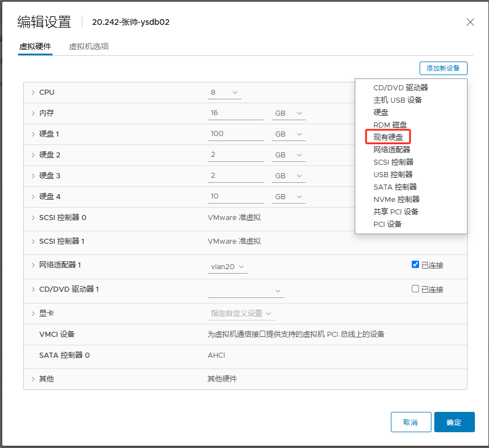The image size is (489, 448).
Task: Expand the CPU row
Action: pos(33,93)
